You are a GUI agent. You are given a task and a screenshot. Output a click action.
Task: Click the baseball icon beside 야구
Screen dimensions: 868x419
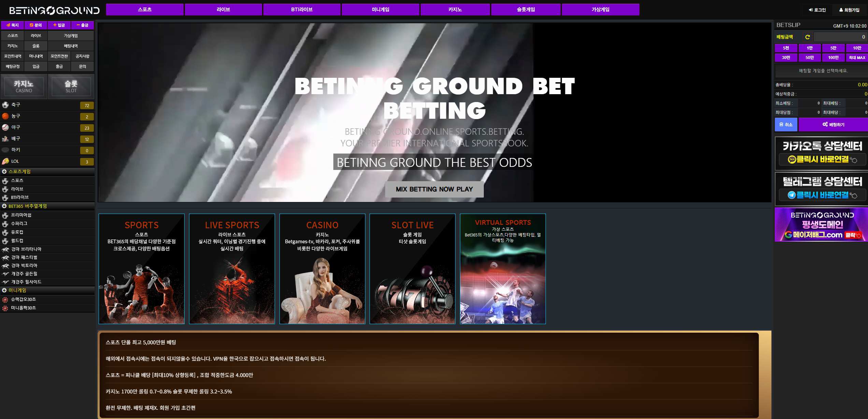tap(5, 127)
